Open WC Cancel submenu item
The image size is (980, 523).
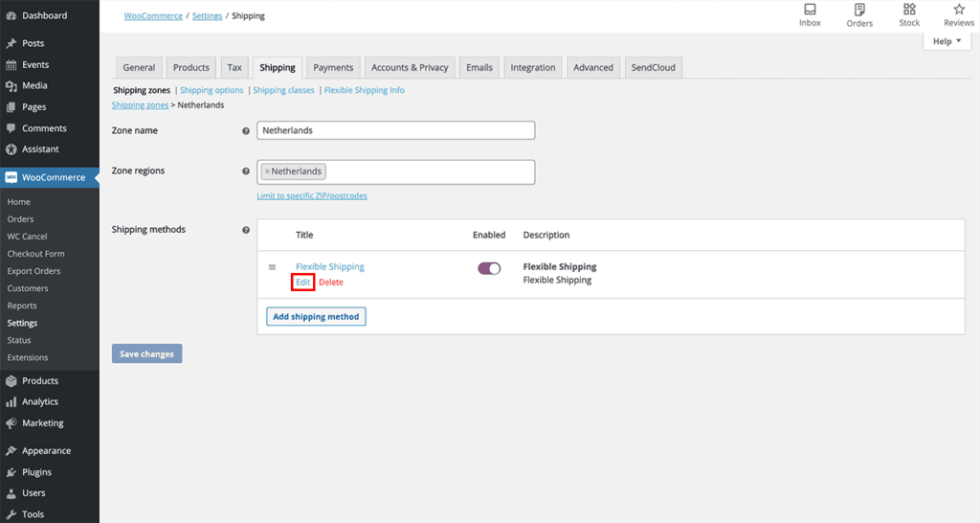coord(27,237)
